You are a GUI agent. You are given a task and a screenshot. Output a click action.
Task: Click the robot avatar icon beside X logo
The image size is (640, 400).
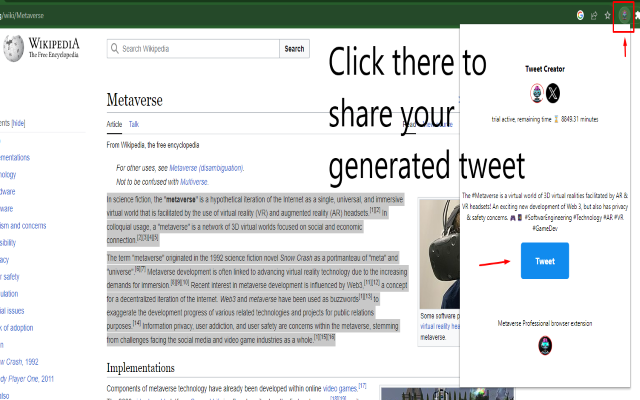[537, 93]
